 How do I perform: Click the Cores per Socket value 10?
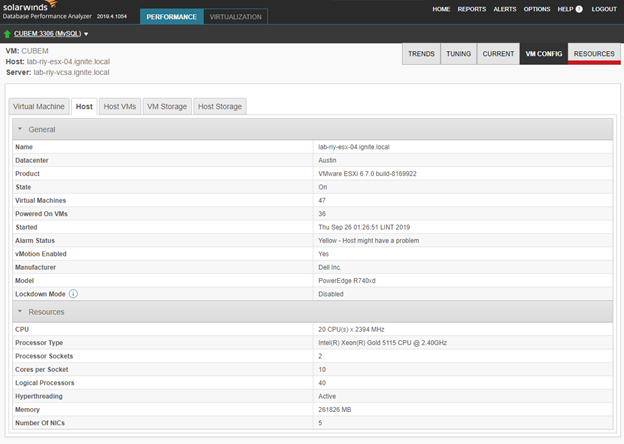pos(322,370)
